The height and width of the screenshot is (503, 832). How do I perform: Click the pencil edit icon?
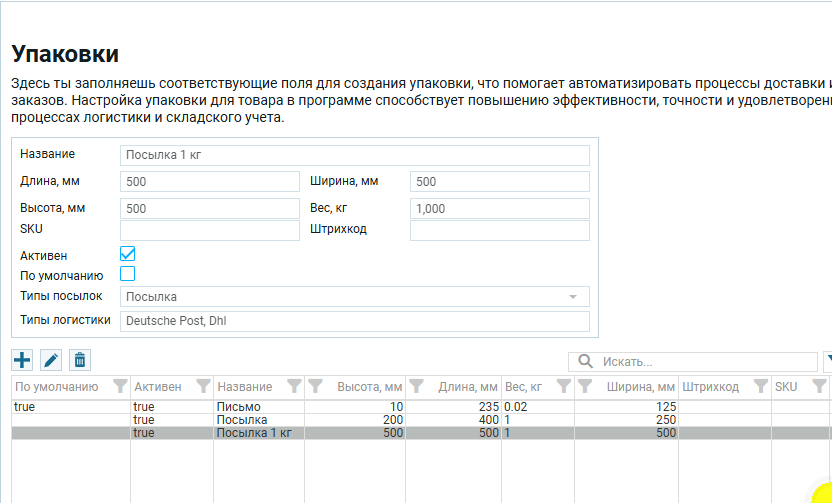pos(51,360)
